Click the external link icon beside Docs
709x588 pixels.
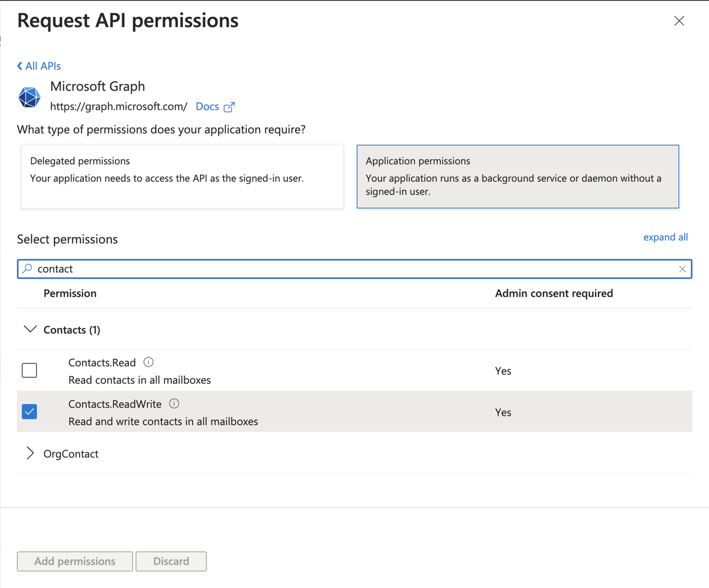click(229, 107)
